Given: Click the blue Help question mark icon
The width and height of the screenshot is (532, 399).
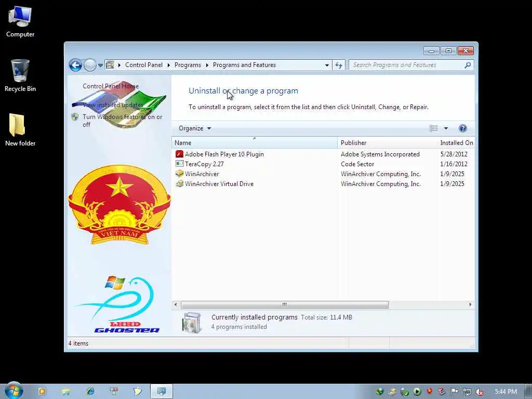Looking at the screenshot, I should (463, 128).
